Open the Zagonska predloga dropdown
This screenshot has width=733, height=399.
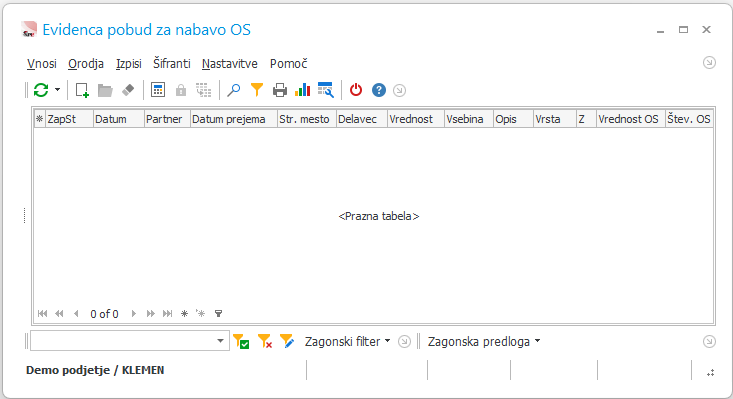click(x=484, y=342)
